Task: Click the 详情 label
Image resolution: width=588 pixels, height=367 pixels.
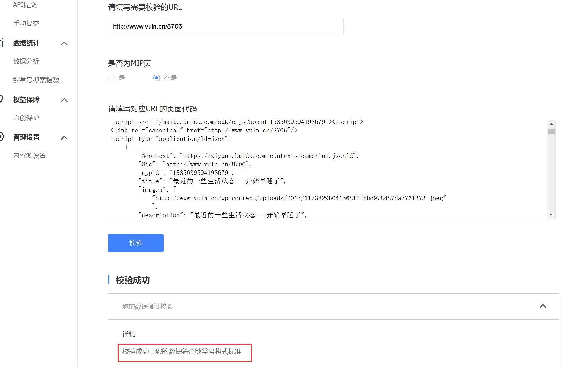Action: pos(129,334)
